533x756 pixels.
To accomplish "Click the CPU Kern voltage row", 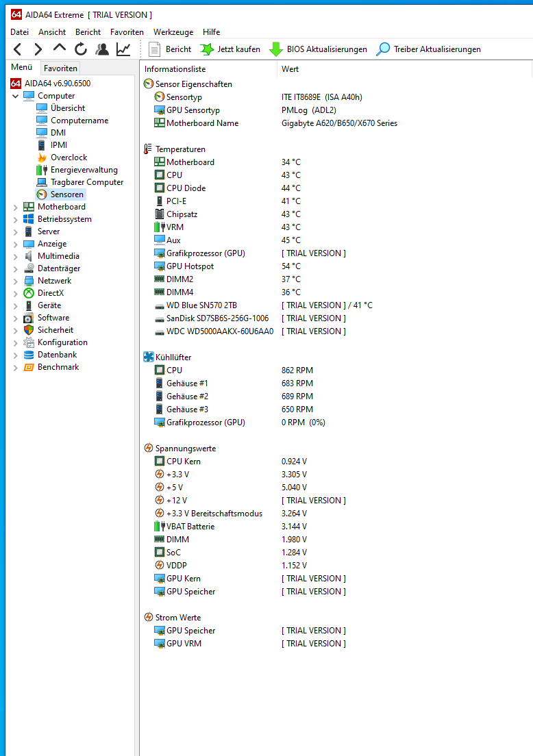I will (x=336, y=462).
